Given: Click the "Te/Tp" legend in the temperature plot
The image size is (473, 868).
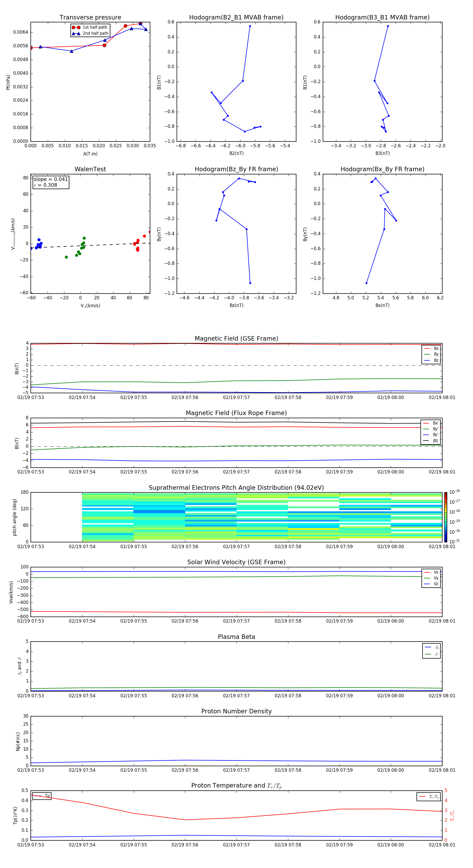Looking at the screenshot, I should click(429, 796).
